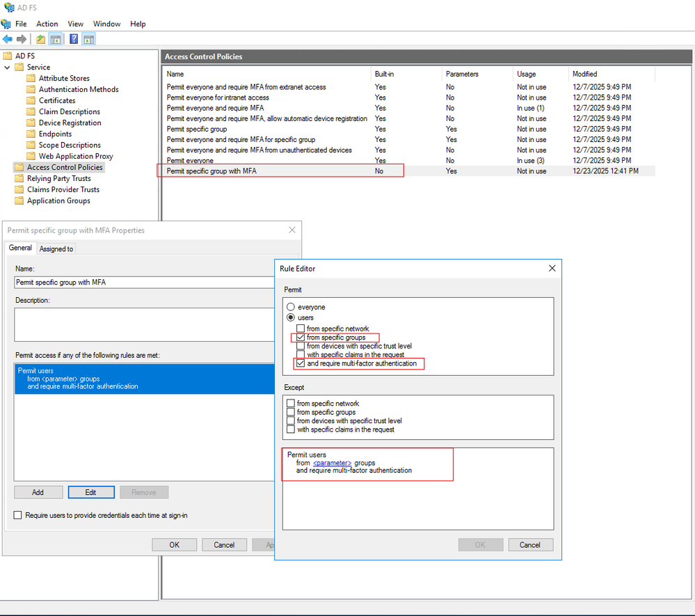Viewport: 695px width, 616px height.
Task: Check Except 'from specific network' box
Action: point(291,403)
